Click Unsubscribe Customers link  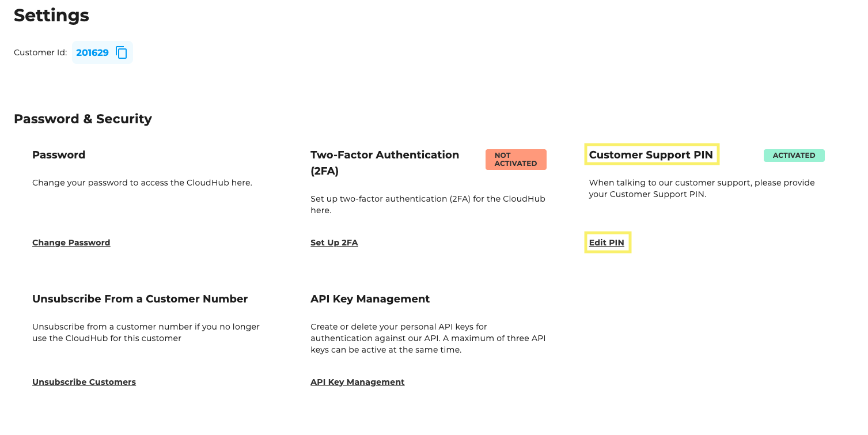[84, 381]
